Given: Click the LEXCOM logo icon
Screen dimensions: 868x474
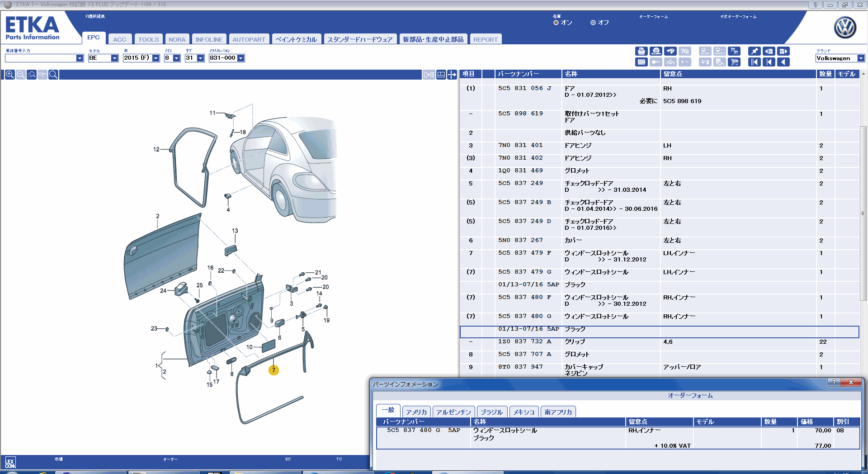Looking at the screenshot, I should pos(10,463).
